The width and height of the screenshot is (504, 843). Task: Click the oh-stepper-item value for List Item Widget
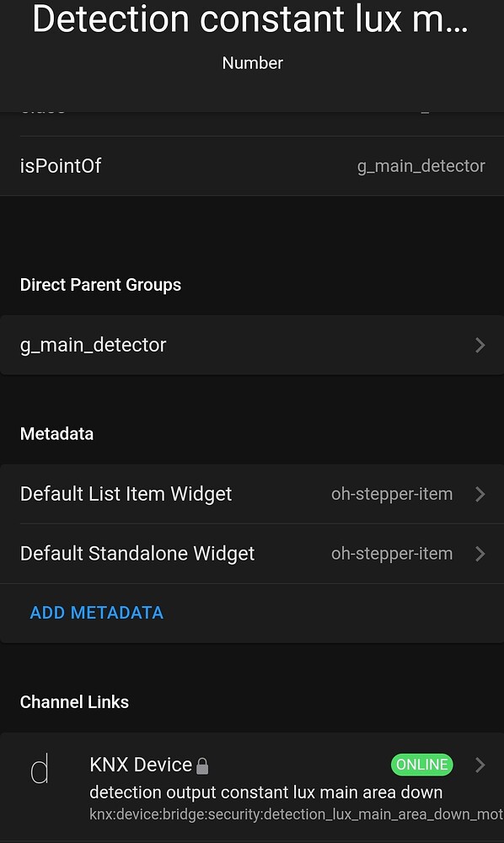[392, 494]
